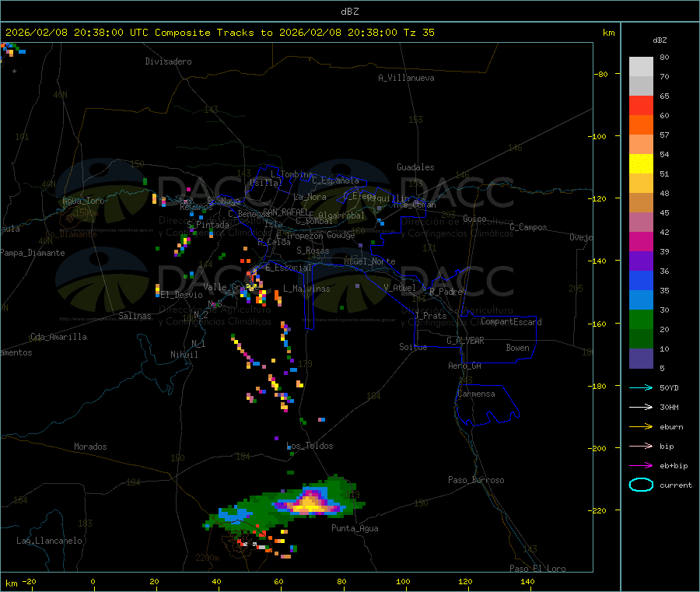Click the Paso_Barroso label
The image size is (700, 592).
476,481
